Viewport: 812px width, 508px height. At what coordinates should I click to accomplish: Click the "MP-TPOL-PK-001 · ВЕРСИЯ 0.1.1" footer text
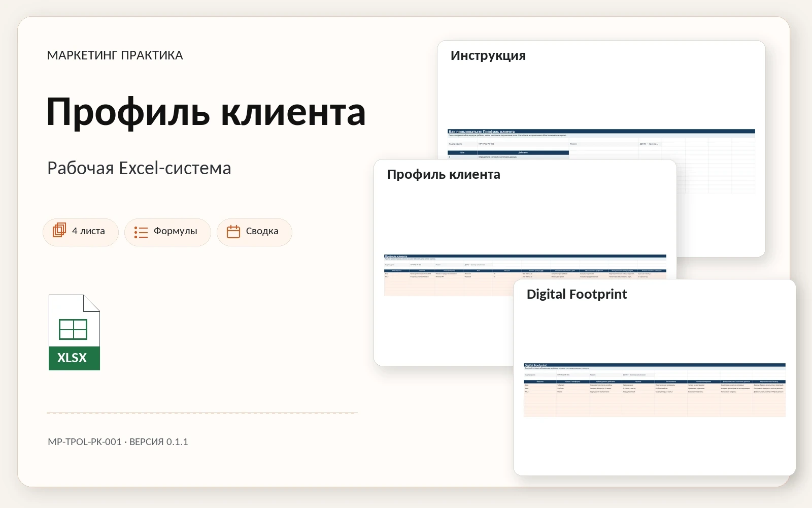(x=118, y=442)
